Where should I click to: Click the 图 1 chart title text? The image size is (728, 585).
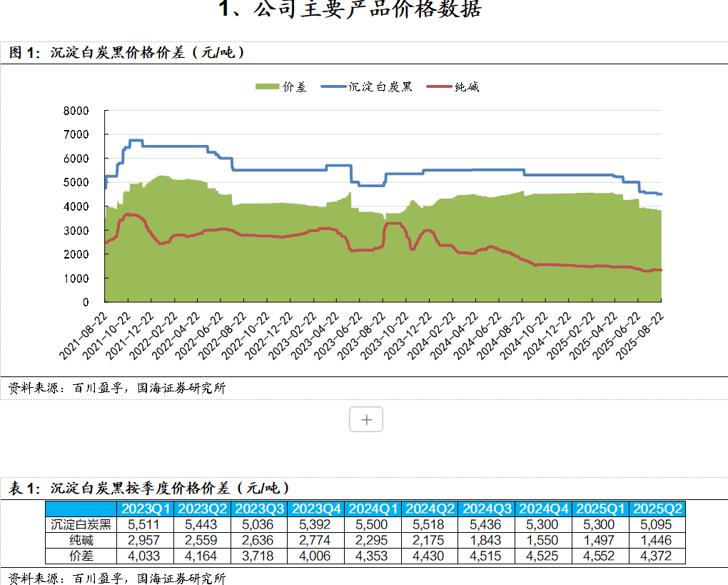point(127,53)
